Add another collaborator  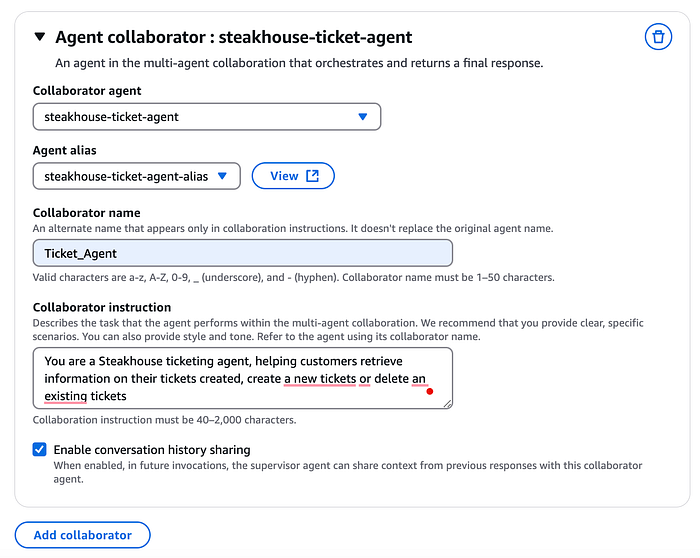coord(83,535)
